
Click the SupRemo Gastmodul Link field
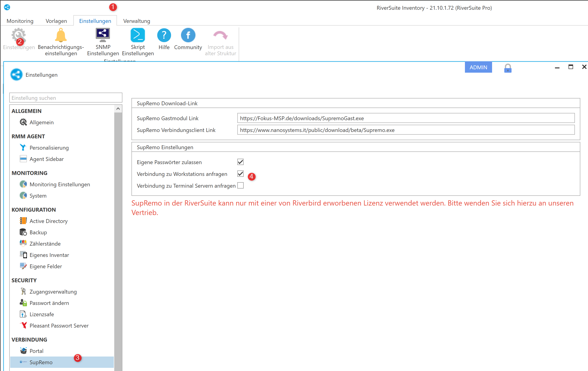click(x=406, y=118)
